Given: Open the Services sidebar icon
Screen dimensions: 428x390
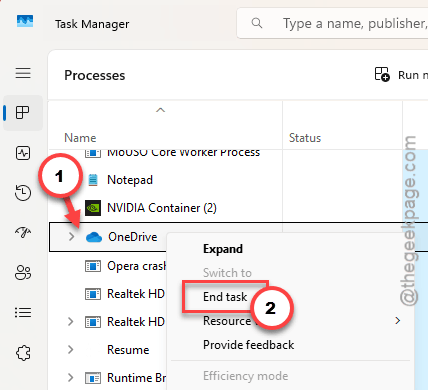Looking at the screenshot, I should 23,353.
